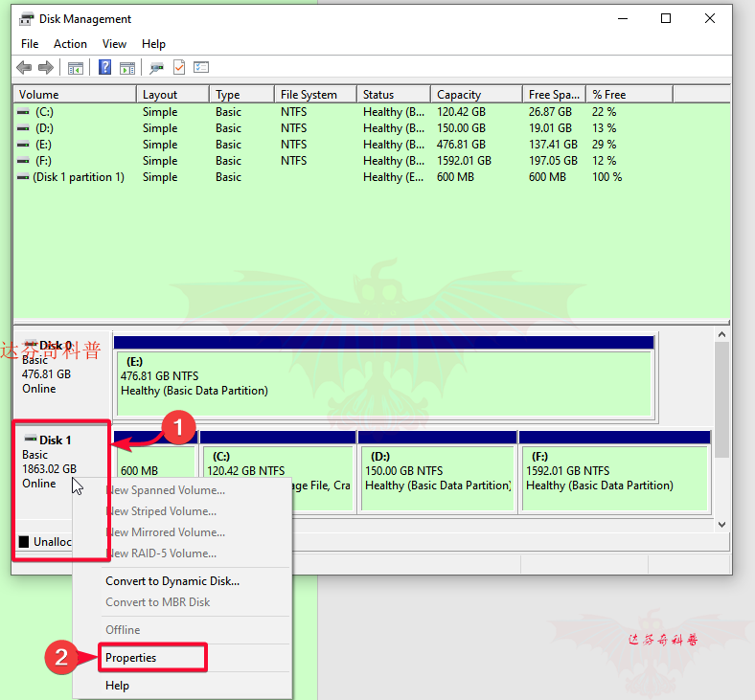Open the View menu
The width and height of the screenshot is (755, 700).
[x=114, y=44]
